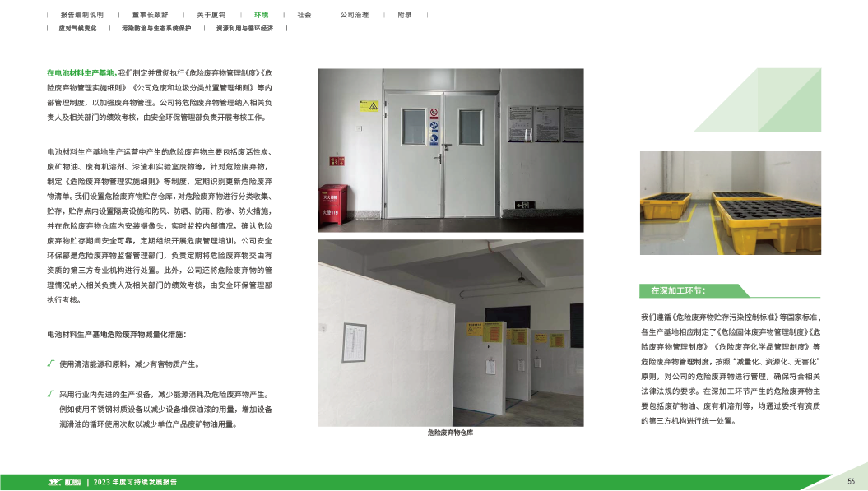Select the green 环境 tab
868x491 pixels.
click(x=261, y=15)
